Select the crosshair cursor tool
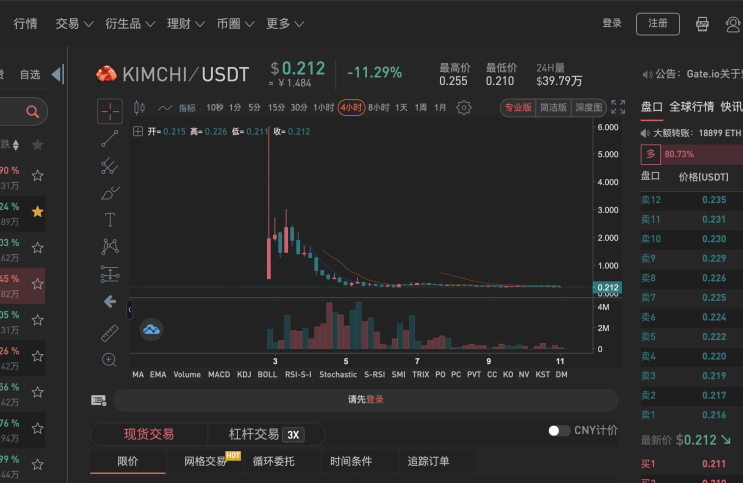 109,111
